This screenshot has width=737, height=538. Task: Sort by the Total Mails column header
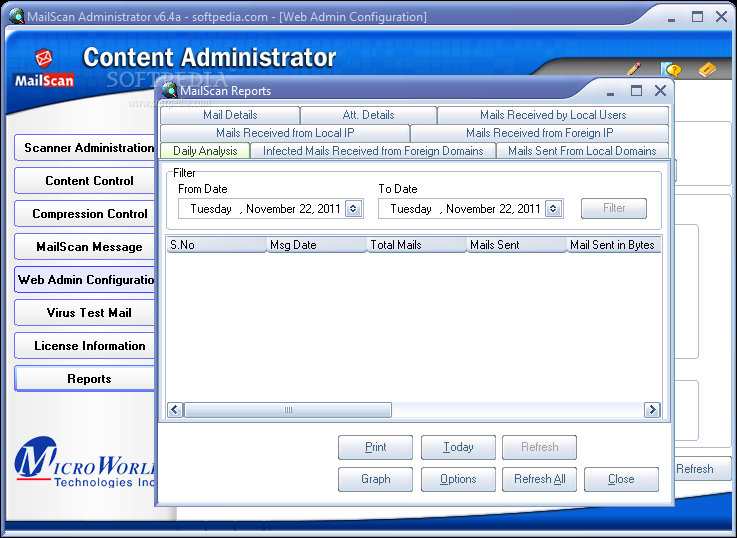click(x=416, y=245)
